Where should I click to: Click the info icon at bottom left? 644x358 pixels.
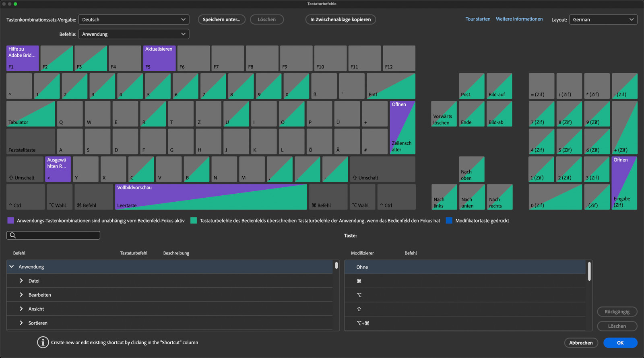point(43,342)
